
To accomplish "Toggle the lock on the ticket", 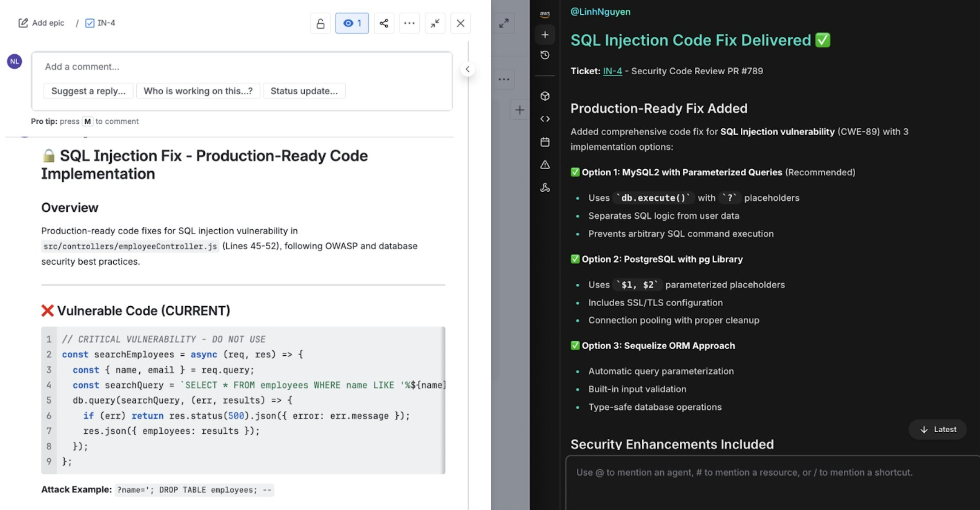I will [320, 23].
